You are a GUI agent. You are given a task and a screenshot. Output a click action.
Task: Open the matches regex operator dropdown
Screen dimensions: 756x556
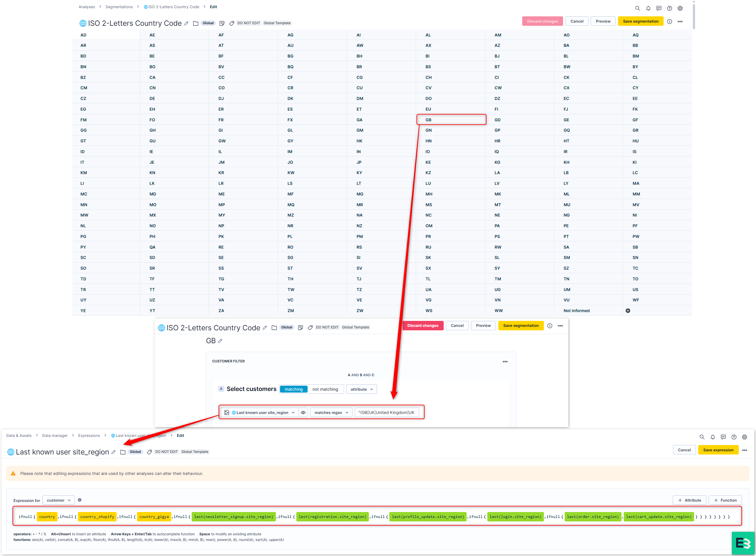pyautogui.click(x=331, y=412)
